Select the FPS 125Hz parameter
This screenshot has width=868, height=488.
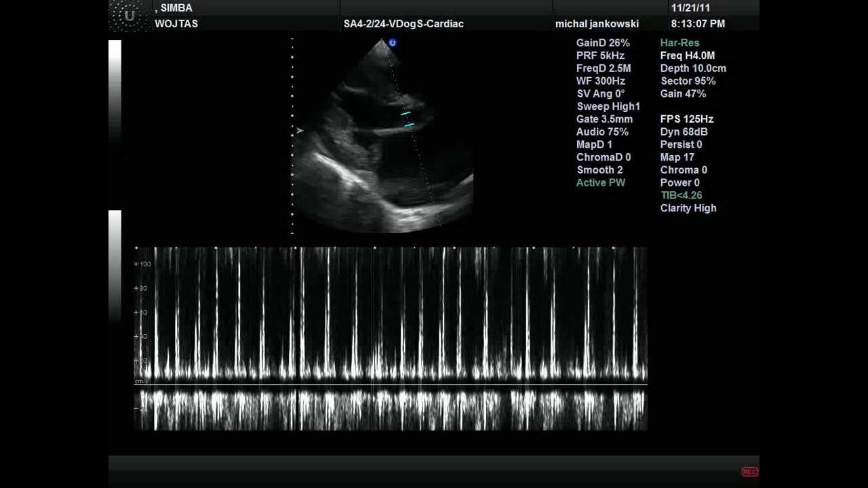[687, 119]
